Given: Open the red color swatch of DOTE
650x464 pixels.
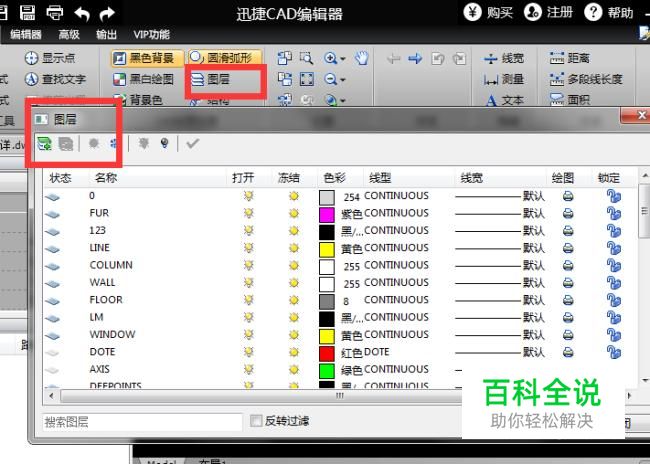Looking at the screenshot, I should click(327, 353).
